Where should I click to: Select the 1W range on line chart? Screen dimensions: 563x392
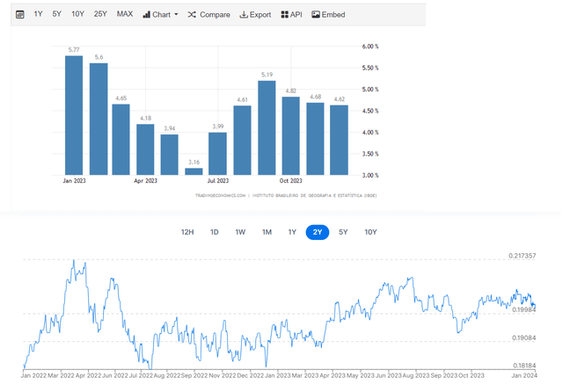click(x=240, y=232)
